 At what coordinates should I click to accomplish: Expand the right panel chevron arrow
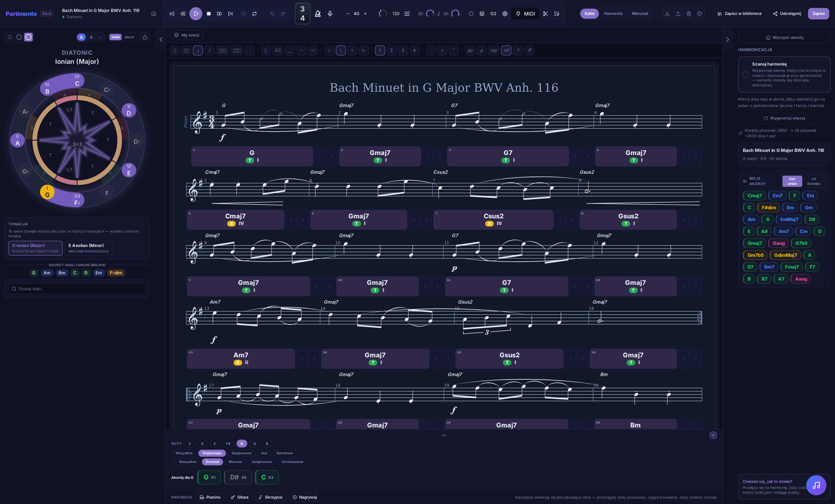pyautogui.click(x=727, y=40)
